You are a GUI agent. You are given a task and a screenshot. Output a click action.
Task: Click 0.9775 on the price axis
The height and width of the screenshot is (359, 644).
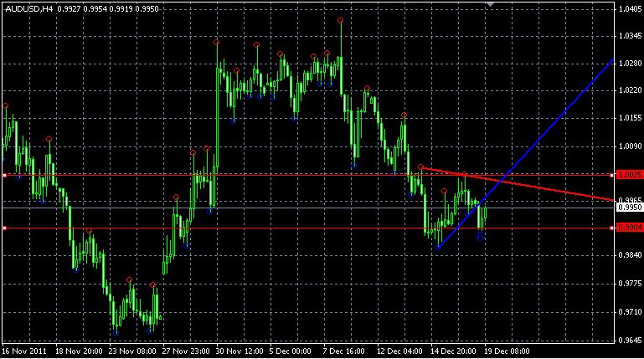pyautogui.click(x=630, y=284)
